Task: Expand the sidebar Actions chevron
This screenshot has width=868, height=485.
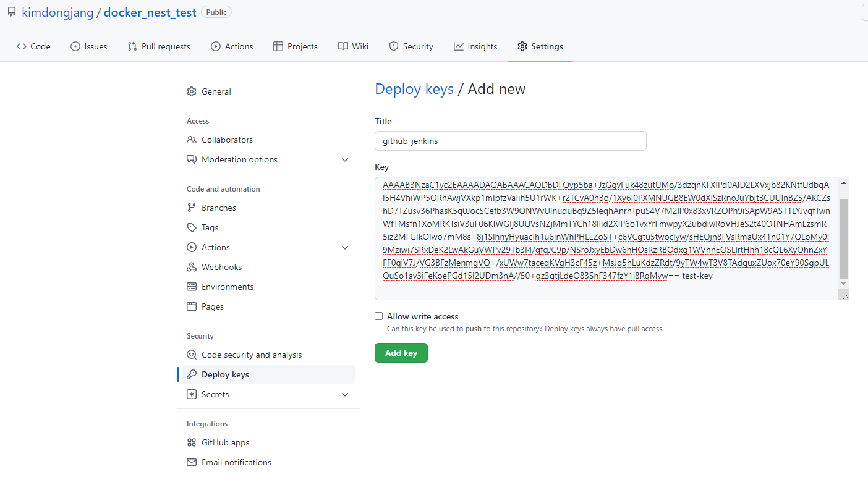Action: (x=345, y=247)
